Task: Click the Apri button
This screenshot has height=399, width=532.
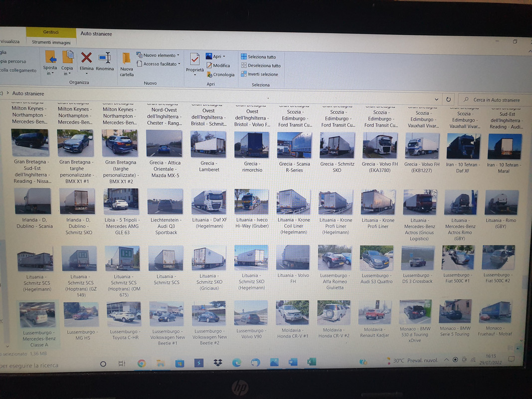Action: 215,56
